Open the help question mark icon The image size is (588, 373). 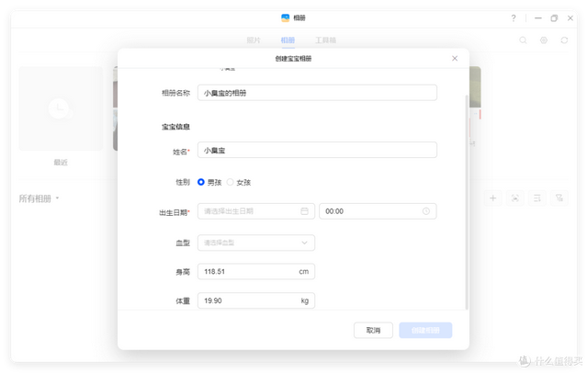pyautogui.click(x=514, y=18)
